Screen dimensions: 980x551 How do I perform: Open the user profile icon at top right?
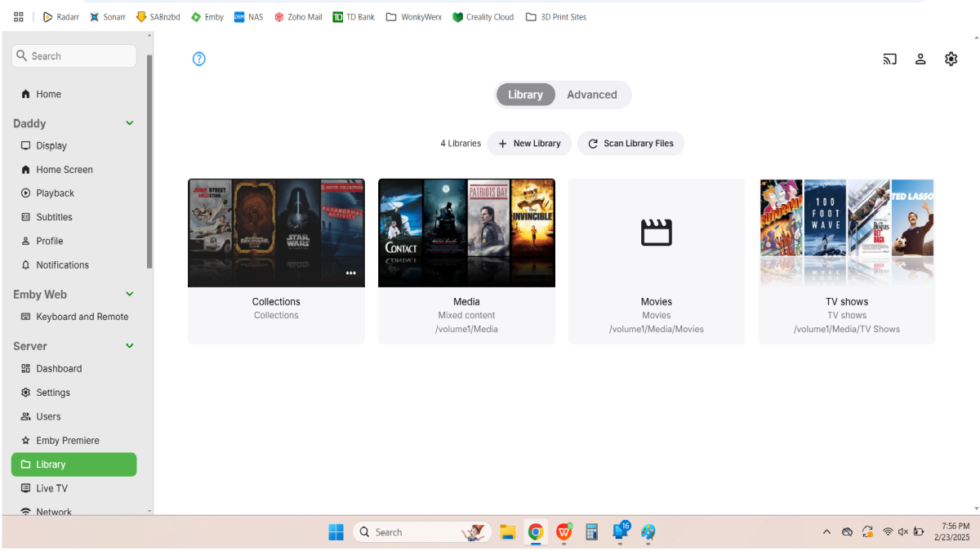(920, 59)
